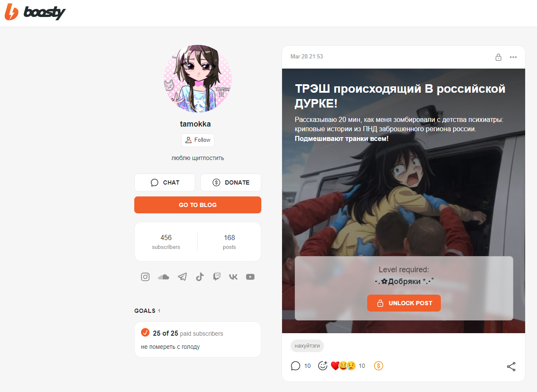Open the post comments bubble icon
The image size is (537, 392).
coord(296,366)
